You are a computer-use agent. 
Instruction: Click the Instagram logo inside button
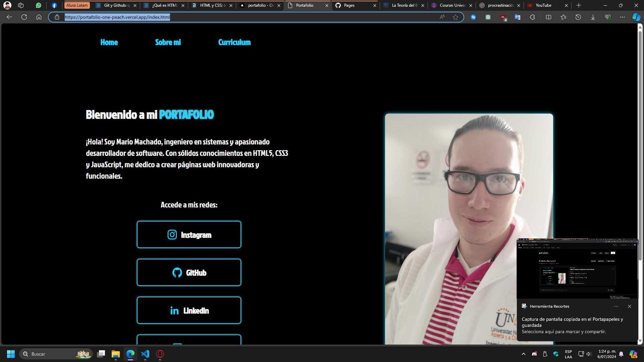(172, 235)
